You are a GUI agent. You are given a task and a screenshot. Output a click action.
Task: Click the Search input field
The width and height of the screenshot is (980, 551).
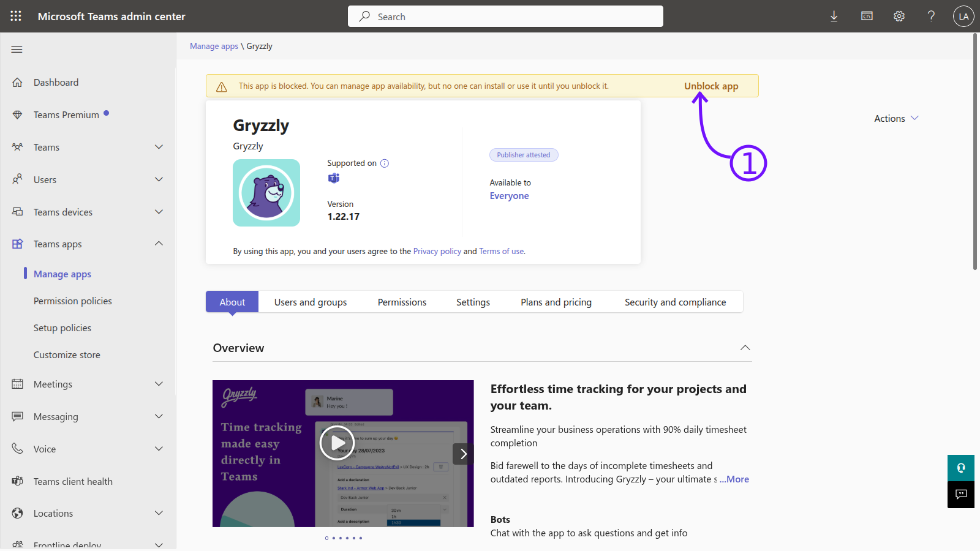(x=505, y=17)
